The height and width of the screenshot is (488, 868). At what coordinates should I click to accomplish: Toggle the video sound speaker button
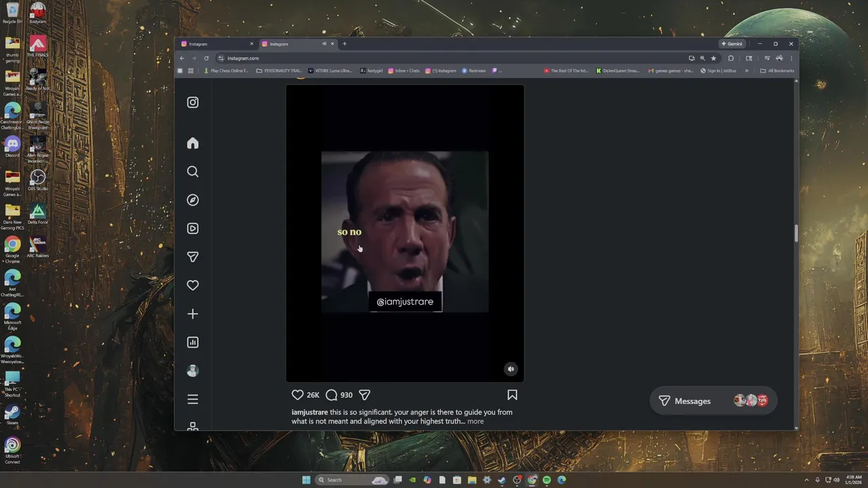[x=511, y=369]
